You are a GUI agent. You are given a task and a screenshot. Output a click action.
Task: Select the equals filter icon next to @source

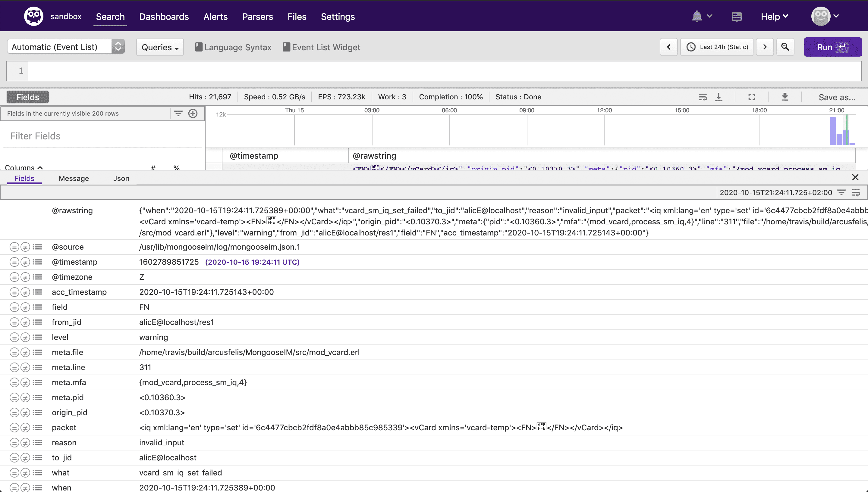14,247
